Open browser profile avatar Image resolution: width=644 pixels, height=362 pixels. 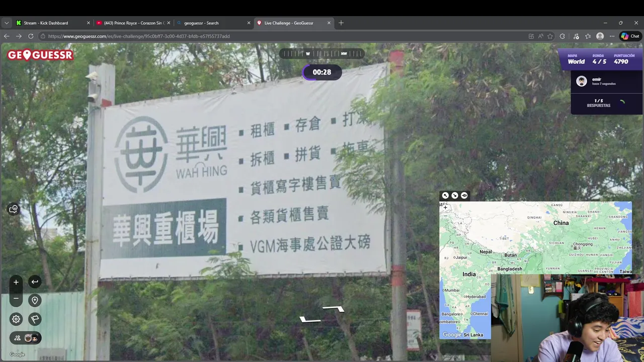(x=600, y=36)
